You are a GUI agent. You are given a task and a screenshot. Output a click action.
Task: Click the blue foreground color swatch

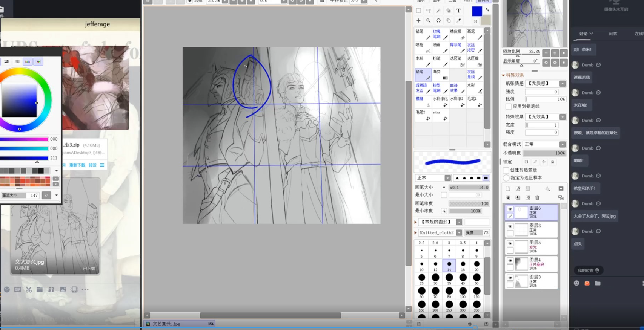coord(476,11)
